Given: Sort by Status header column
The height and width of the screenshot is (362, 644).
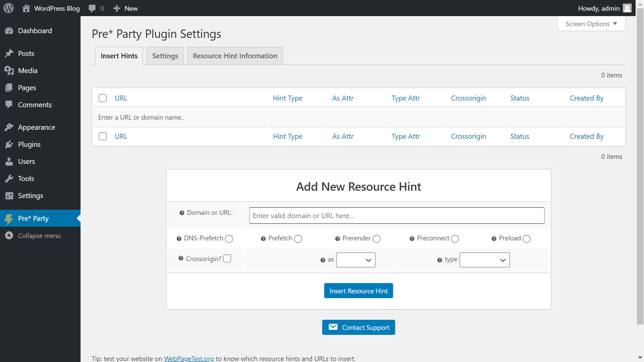Looking at the screenshot, I should coord(520,98).
